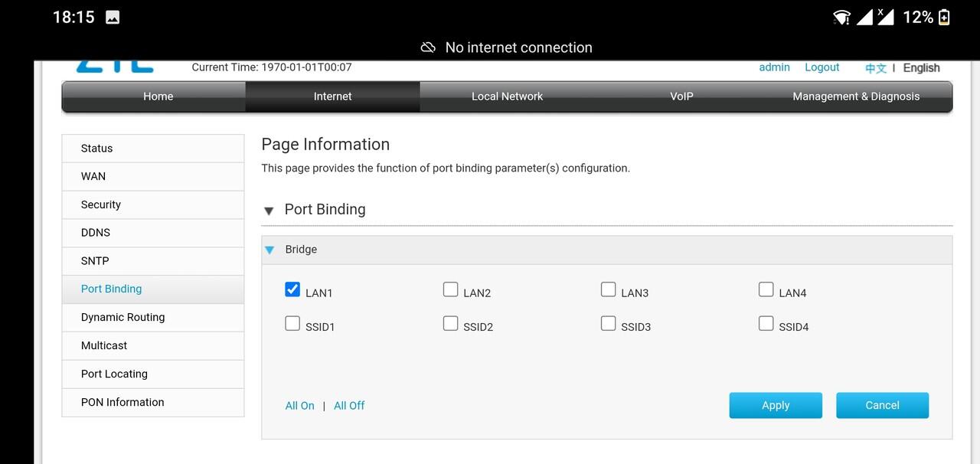The height and width of the screenshot is (464, 980).
Task: Collapse the Port Binding section
Action: click(269, 210)
